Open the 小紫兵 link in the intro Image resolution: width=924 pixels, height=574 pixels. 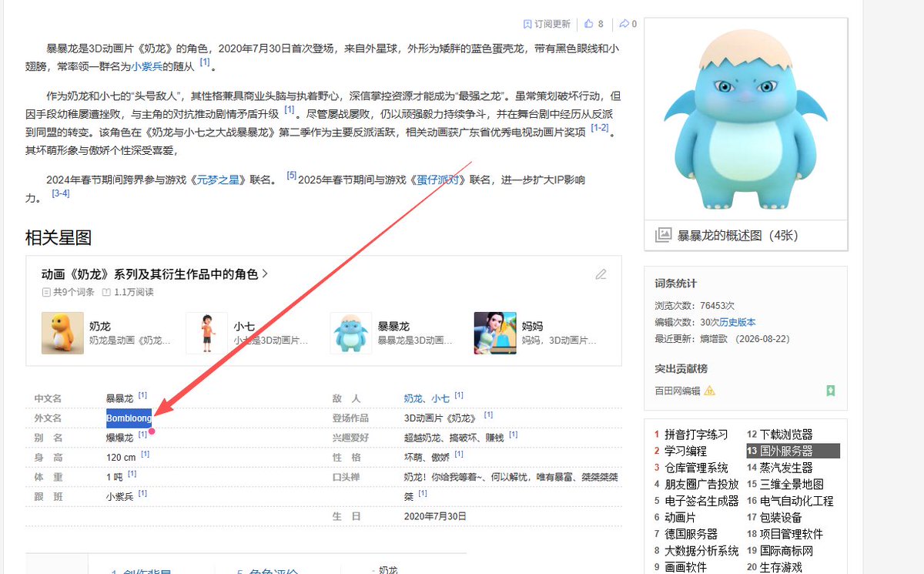[x=147, y=66]
